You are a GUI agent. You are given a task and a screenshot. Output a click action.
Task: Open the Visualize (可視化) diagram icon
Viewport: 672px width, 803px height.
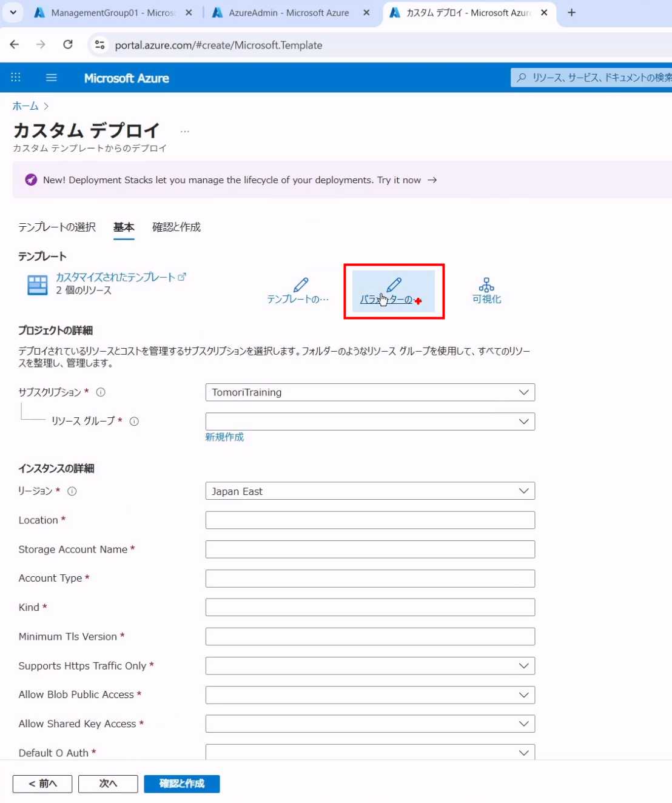(486, 284)
